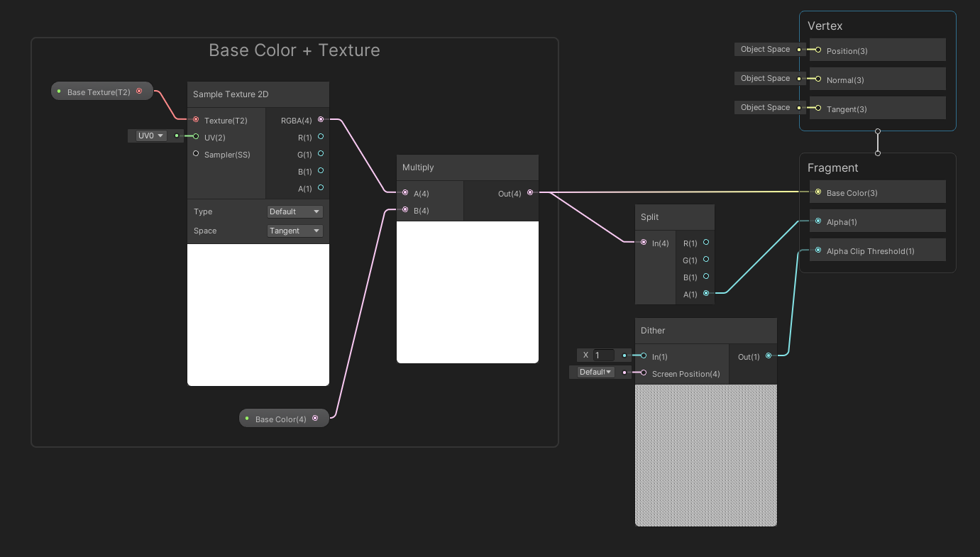This screenshot has height=557, width=980.
Task: Click the Screen Position input port on Dither
Action: click(x=643, y=374)
